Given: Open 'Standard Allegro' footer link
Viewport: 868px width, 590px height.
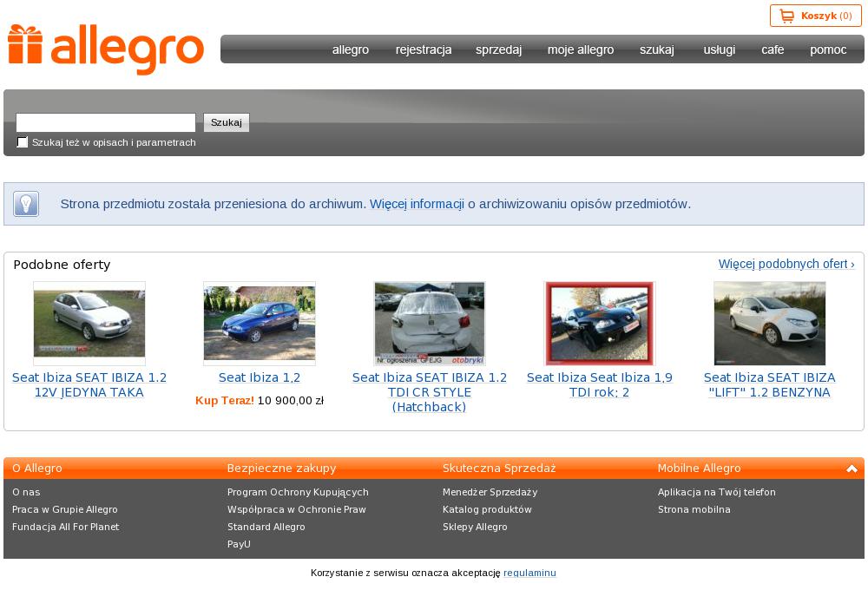Looking at the screenshot, I should coord(266,527).
